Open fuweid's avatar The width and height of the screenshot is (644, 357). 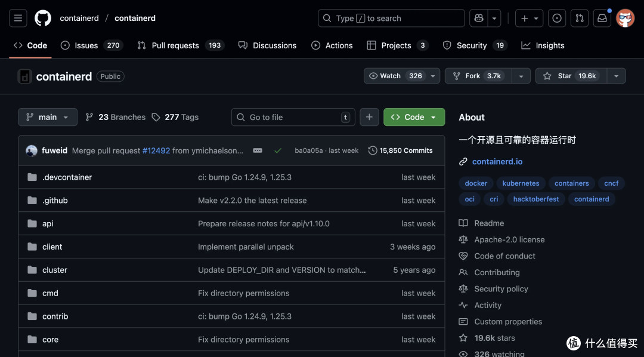click(32, 150)
